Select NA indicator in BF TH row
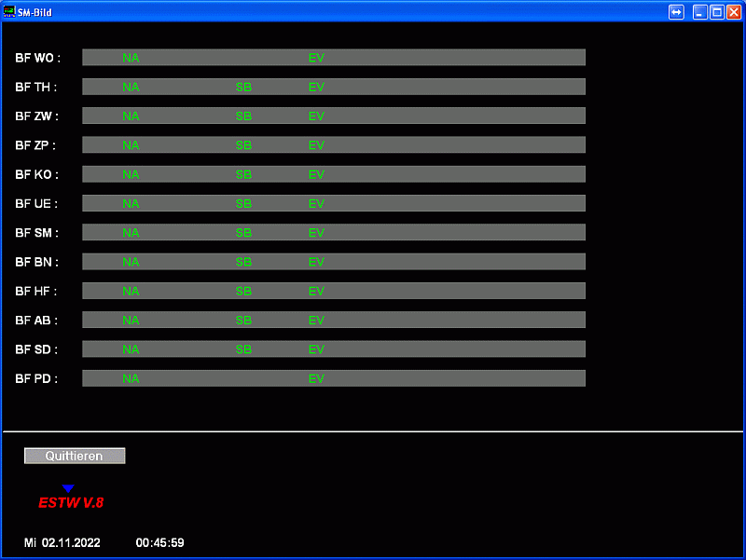Image resolution: width=746 pixels, height=560 pixels. tap(131, 87)
